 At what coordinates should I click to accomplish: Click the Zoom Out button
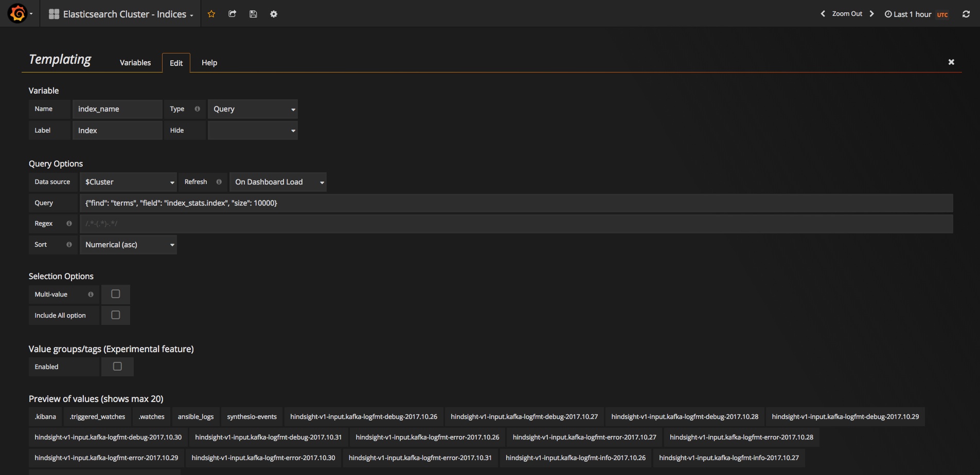[847, 14]
